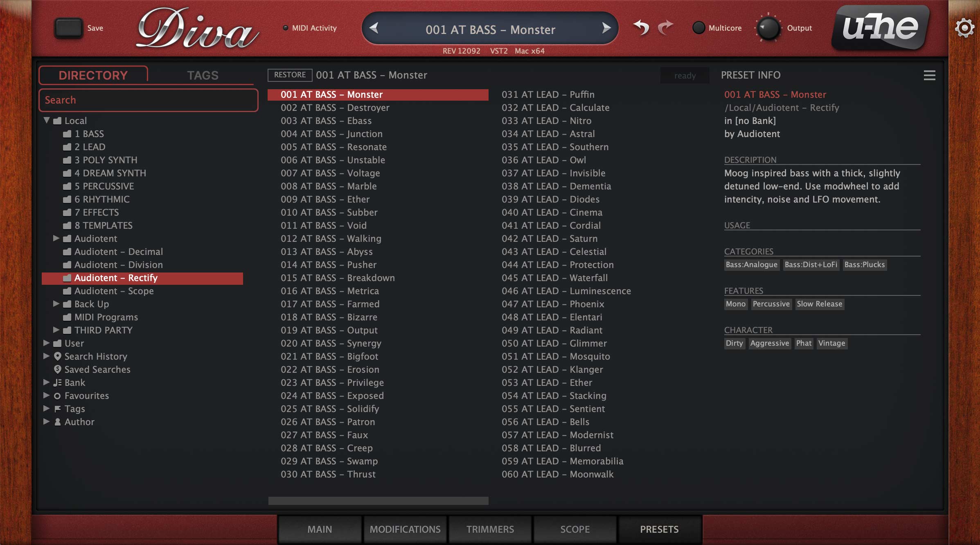Collapse the Local folder tree

(47, 120)
